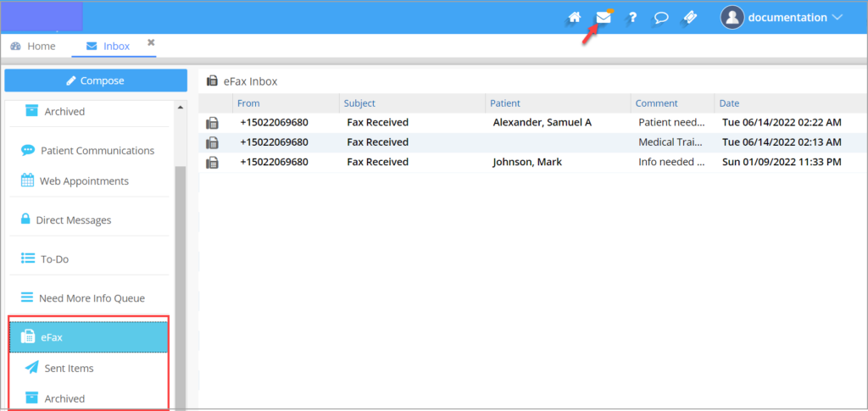Click fax icon for Johnson, Mark row

click(x=212, y=163)
